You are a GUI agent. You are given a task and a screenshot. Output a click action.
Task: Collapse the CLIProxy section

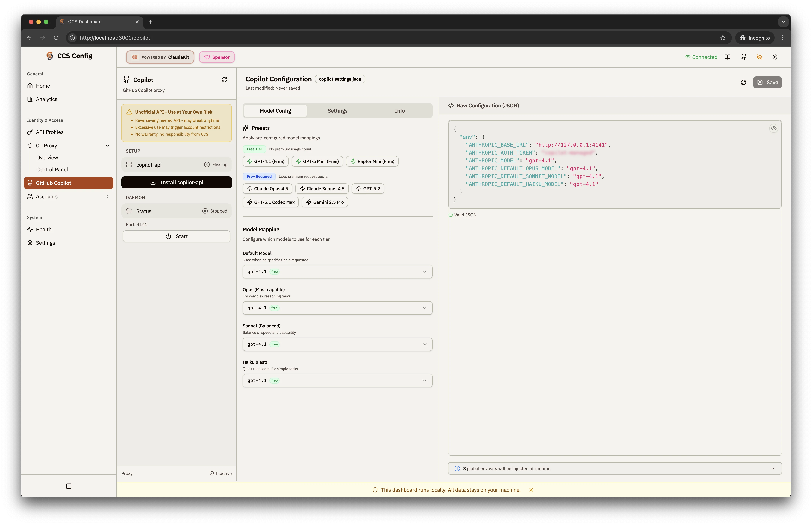tap(107, 145)
